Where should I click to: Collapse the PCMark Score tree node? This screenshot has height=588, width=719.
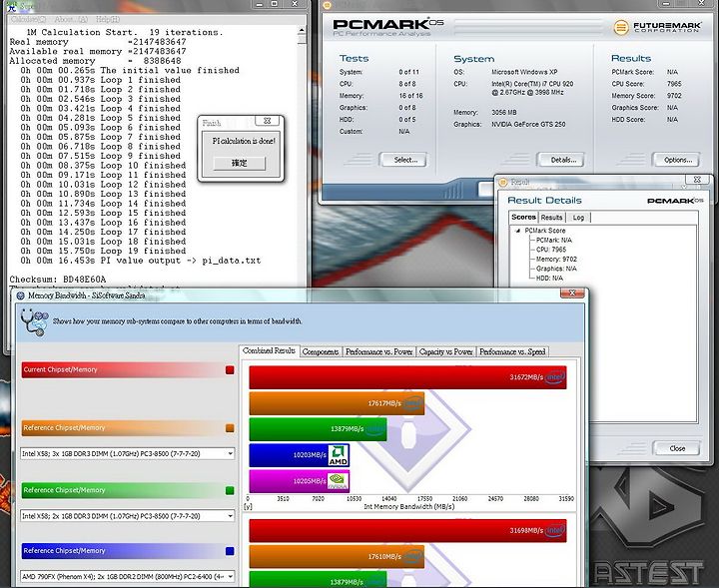tap(518, 231)
